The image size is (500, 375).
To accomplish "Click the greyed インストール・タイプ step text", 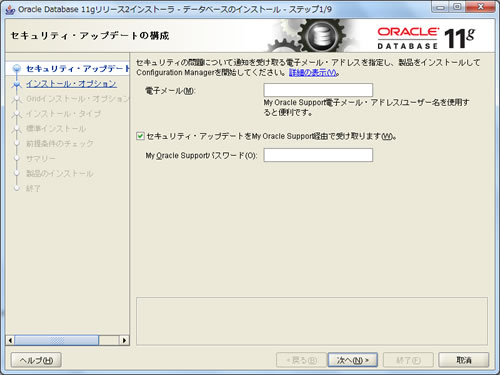I will coord(63,114).
